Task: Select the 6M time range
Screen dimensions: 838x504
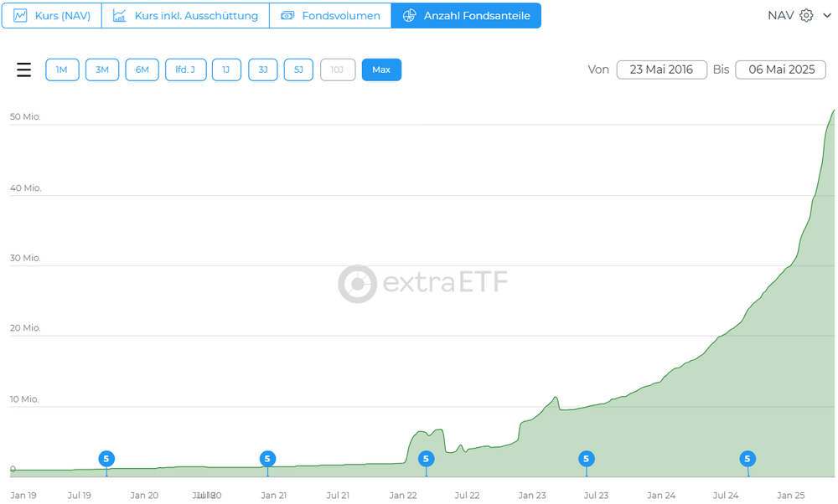Action: pos(142,69)
